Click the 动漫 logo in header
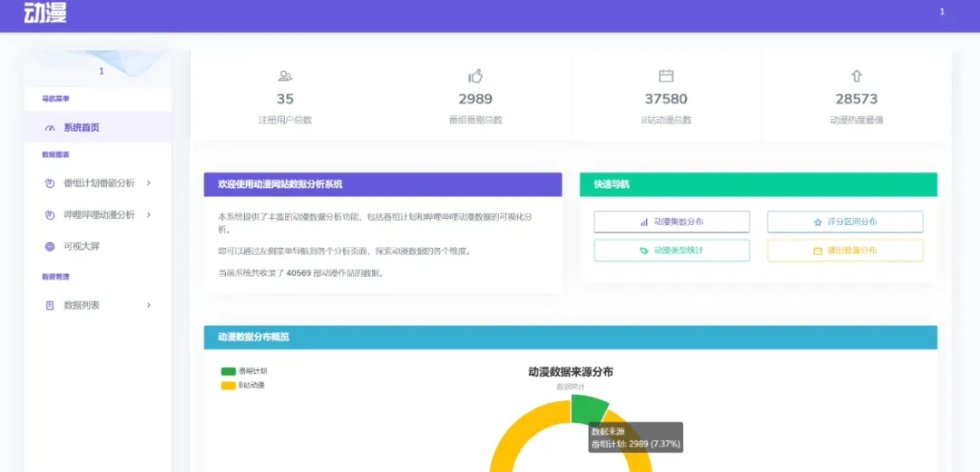 (45, 13)
